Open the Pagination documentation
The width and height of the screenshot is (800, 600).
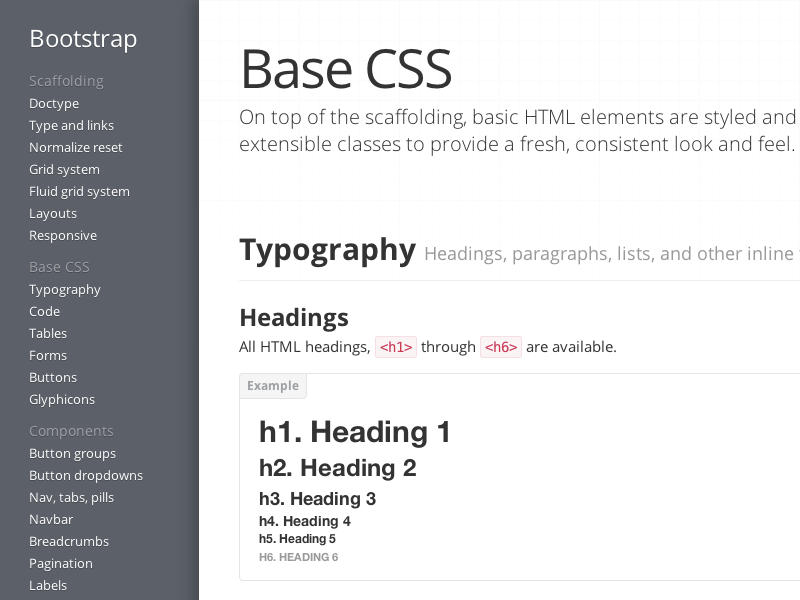(61, 563)
